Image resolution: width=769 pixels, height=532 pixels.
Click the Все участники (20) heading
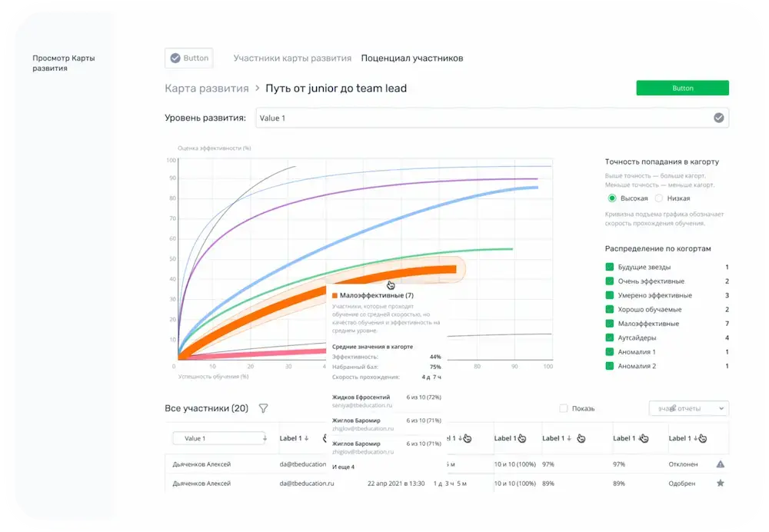point(206,408)
